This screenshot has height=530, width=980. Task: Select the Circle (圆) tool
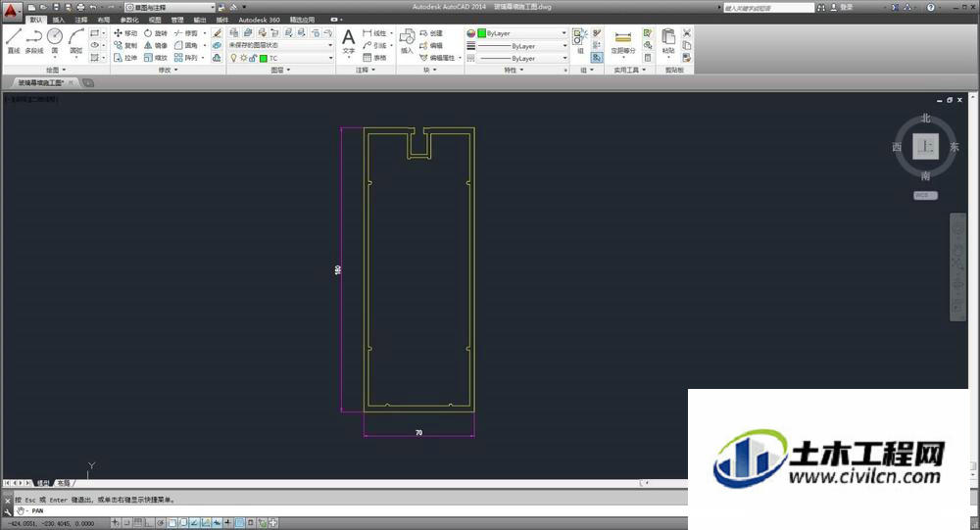(55, 40)
